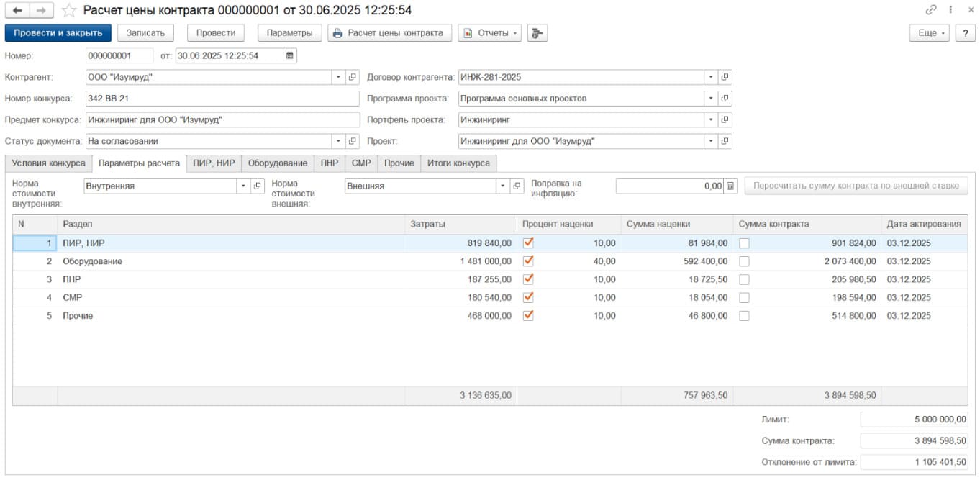Open the Норма стоимости внешняя record icon

(517, 186)
